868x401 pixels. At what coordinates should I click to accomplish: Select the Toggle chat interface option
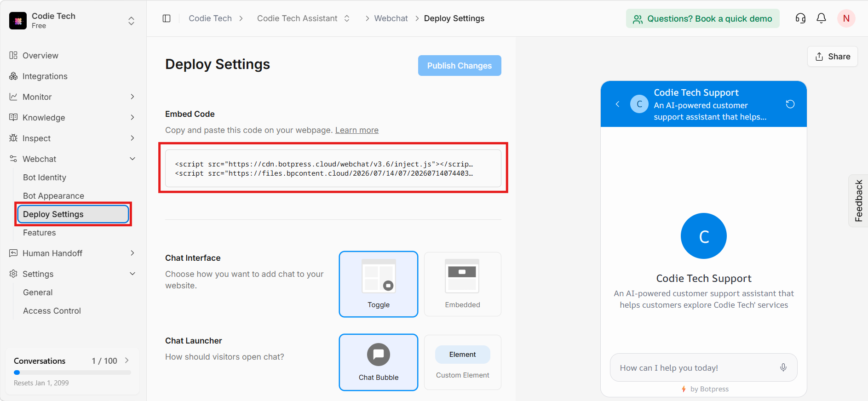379,284
